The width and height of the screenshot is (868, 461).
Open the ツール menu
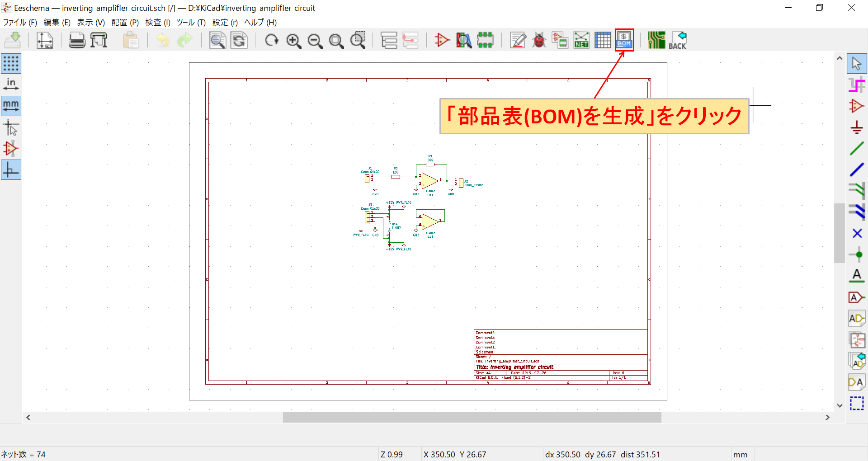190,22
